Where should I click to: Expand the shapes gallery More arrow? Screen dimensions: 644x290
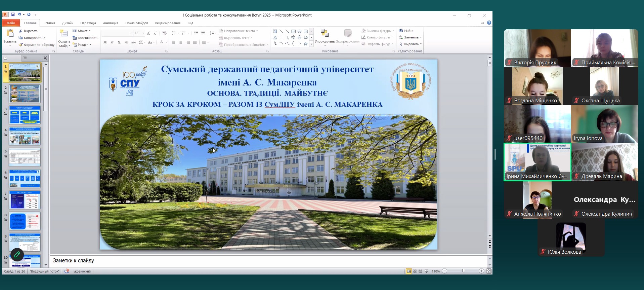pyautogui.click(x=311, y=44)
